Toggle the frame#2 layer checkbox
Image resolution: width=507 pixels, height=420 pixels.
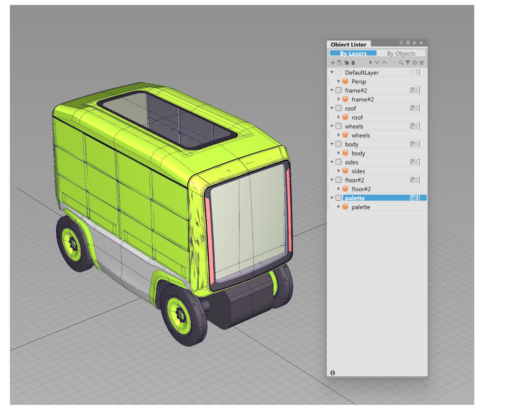pyautogui.click(x=339, y=90)
